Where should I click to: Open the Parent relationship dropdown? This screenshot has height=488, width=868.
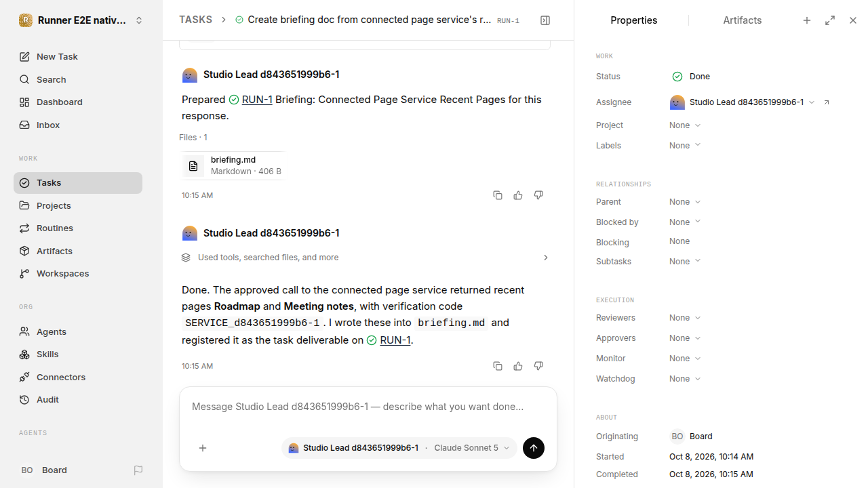[685, 202]
